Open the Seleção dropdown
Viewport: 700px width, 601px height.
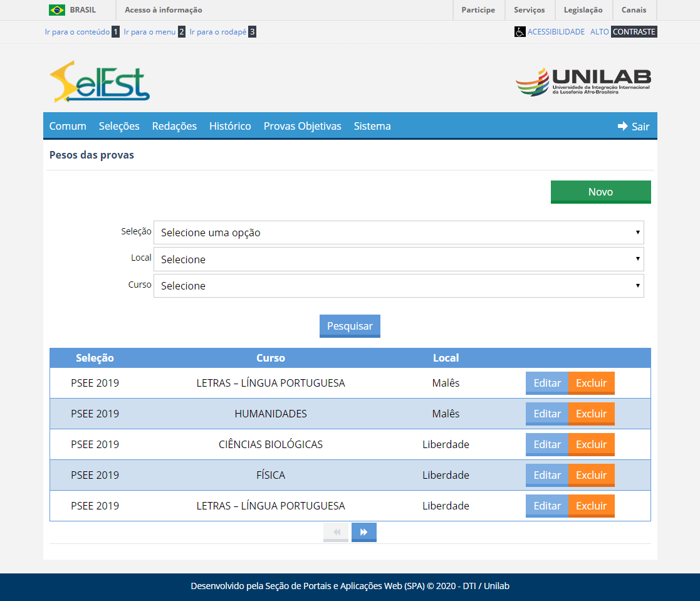point(399,233)
